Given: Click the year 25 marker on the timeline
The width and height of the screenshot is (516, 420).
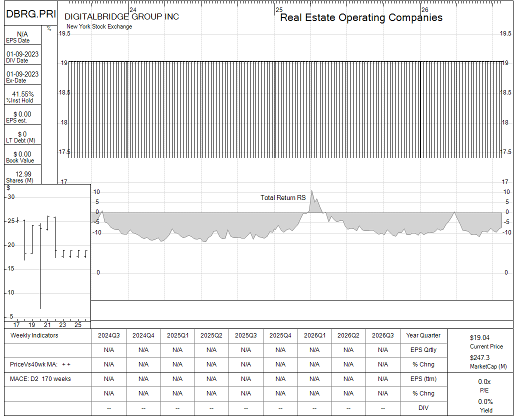Looking at the screenshot, I should 279,10.
